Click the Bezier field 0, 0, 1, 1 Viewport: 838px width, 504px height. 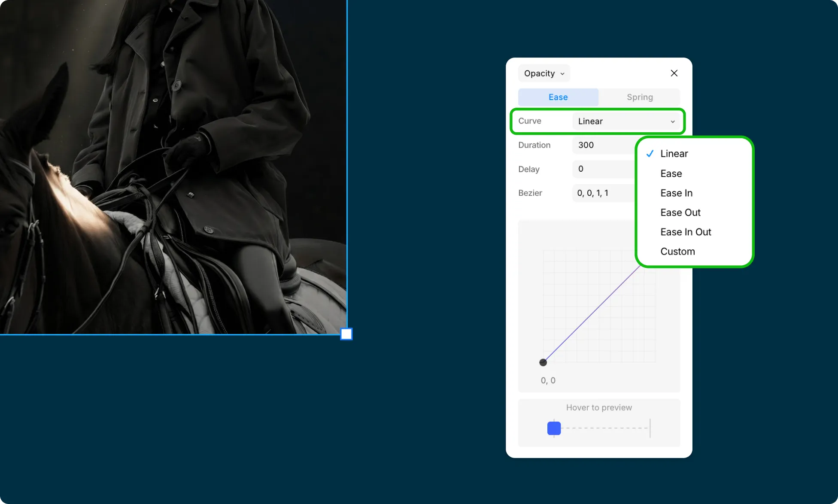(x=604, y=193)
